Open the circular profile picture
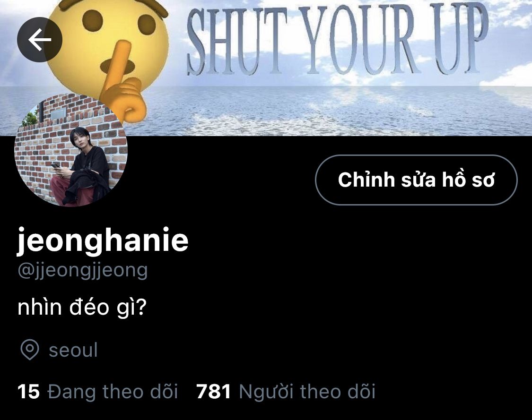532x420 pixels. coord(71,150)
